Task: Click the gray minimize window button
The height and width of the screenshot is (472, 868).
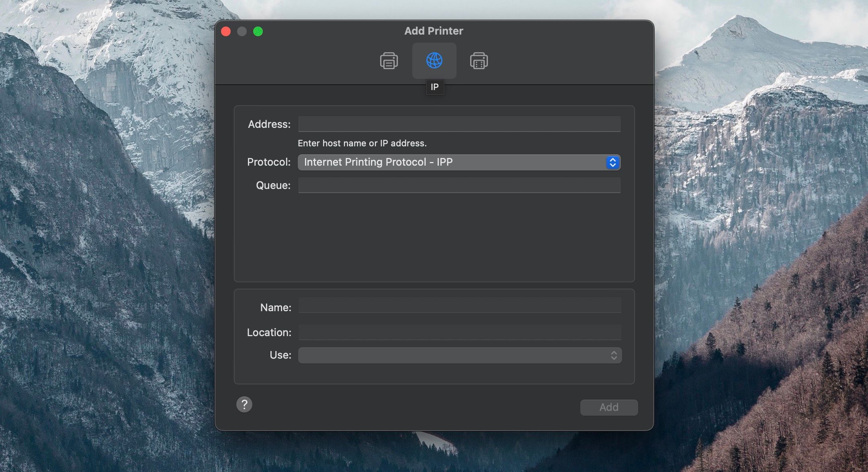Action: pyautogui.click(x=242, y=31)
